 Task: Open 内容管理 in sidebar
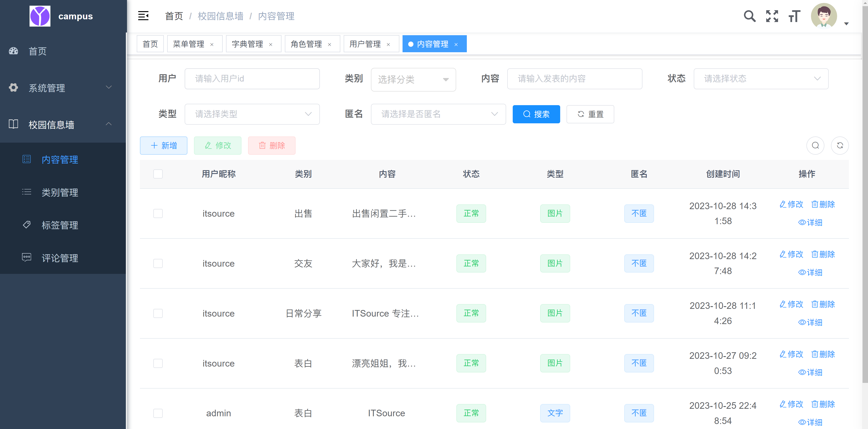click(x=63, y=159)
